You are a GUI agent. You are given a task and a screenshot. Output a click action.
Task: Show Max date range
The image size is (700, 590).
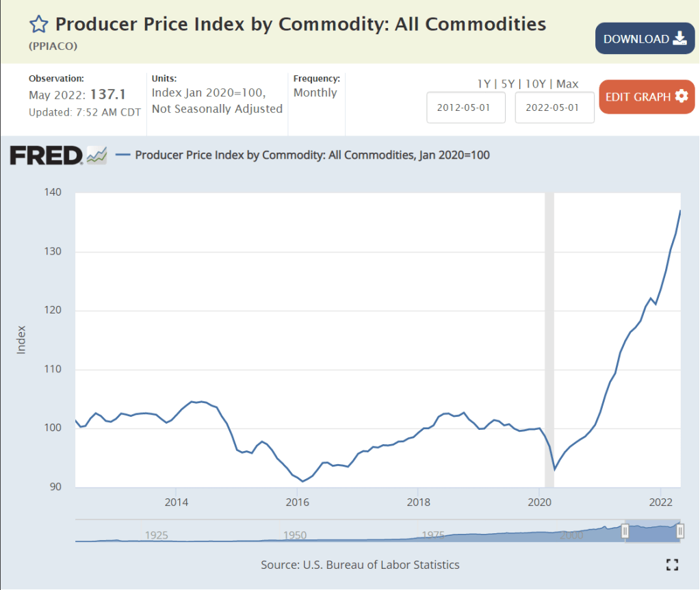[x=567, y=84]
